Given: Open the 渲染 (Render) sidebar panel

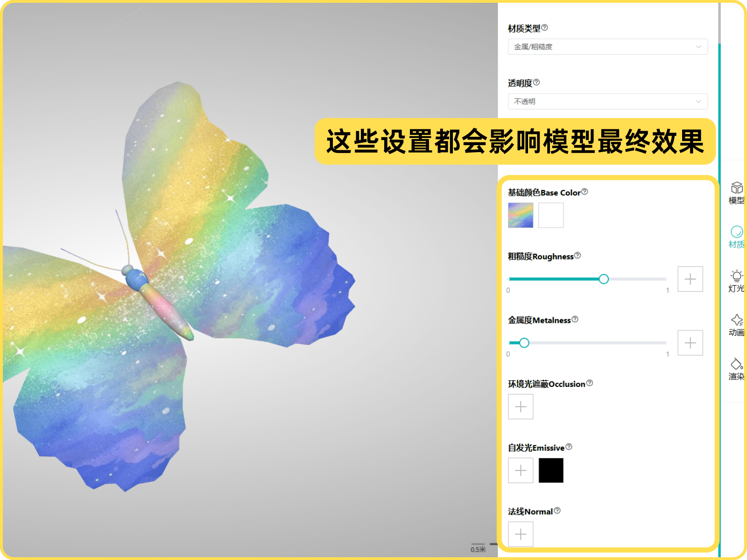Looking at the screenshot, I should (737, 369).
